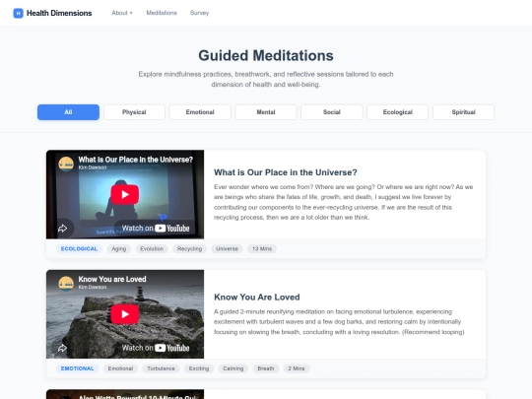This screenshot has height=399, width=532.
Task: Play the 'Know You are Loved' video
Action: [x=125, y=314]
